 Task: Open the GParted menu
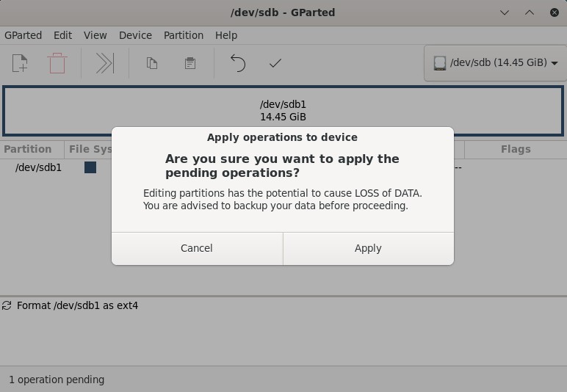[24, 35]
